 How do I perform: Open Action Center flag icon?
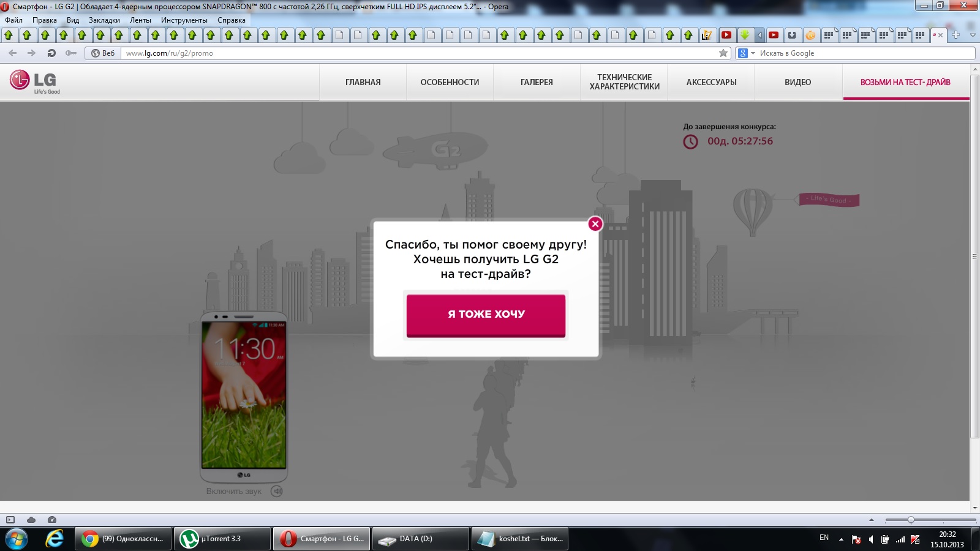click(856, 539)
